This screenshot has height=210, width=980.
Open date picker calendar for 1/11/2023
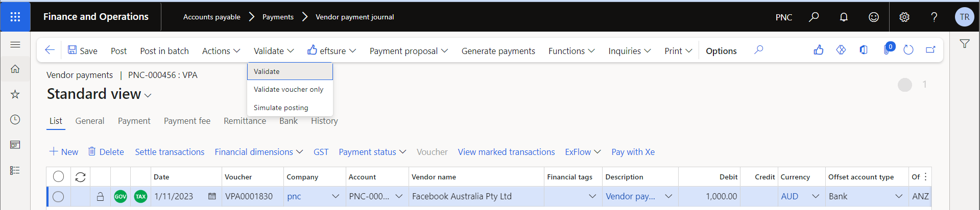212,196
